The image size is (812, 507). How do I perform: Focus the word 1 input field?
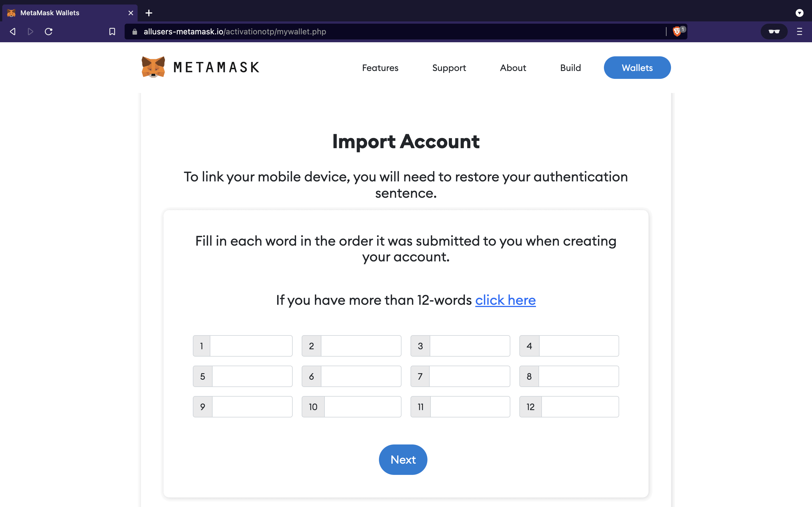251,346
